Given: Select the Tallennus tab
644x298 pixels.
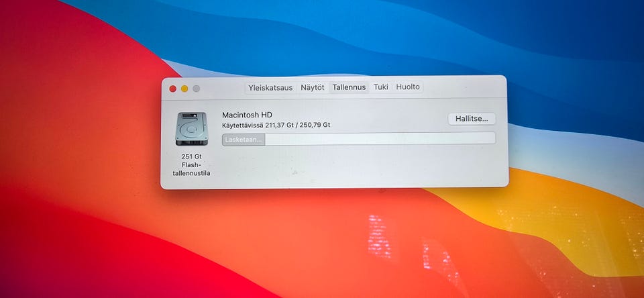Looking at the screenshot, I should pos(349,87).
